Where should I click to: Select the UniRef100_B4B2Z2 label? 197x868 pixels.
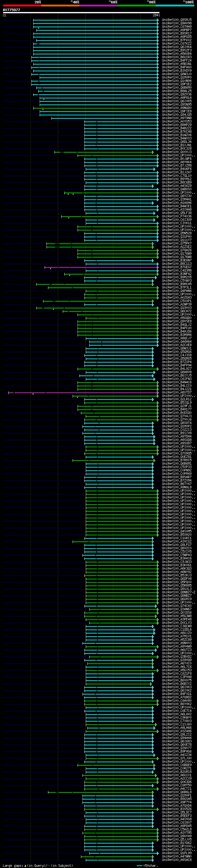coord(177,128)
